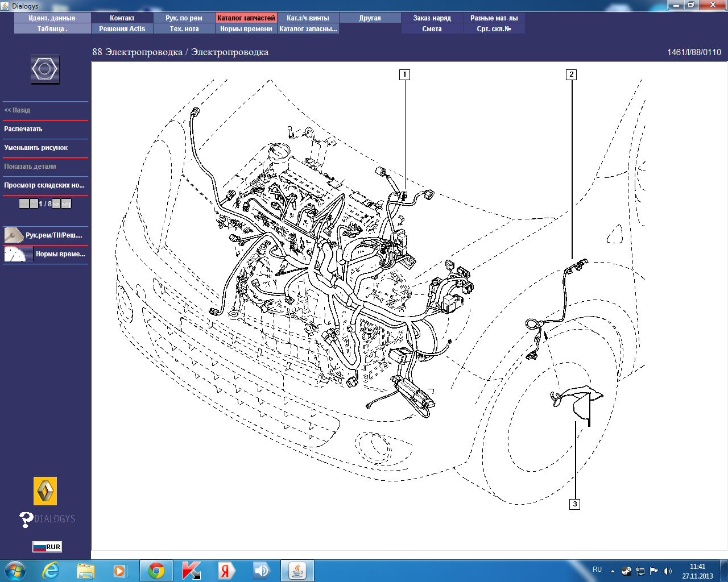Select callout 2 on the diagram

pyautogui.click(x=572, y=74)
